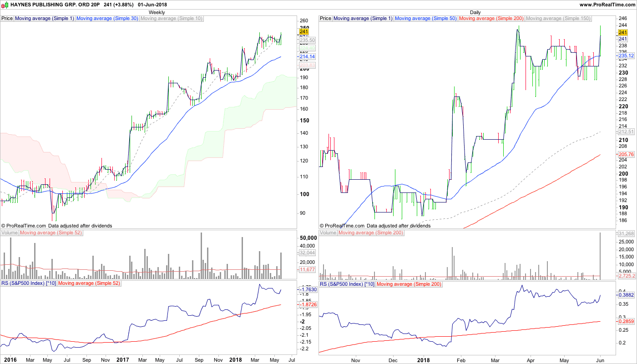Click the 31,268 daily volume value

626,233
